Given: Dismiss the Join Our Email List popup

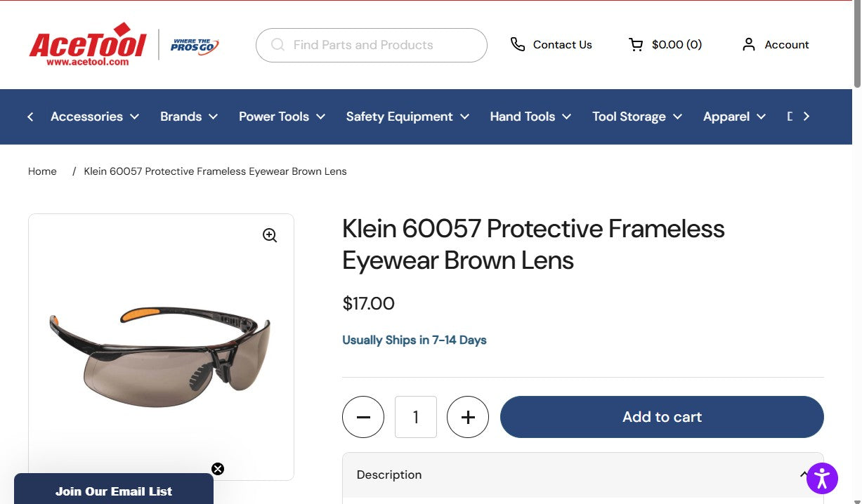Looking at the screenshot, I should [218, 468].
